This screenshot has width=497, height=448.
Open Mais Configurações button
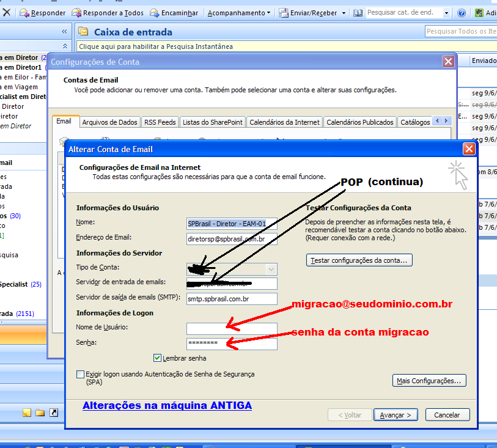(429, 381)
